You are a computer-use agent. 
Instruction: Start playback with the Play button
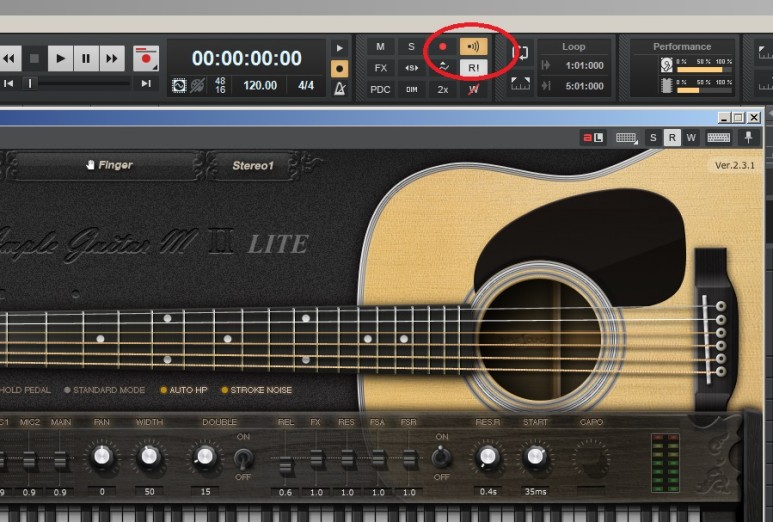[60, 59]
